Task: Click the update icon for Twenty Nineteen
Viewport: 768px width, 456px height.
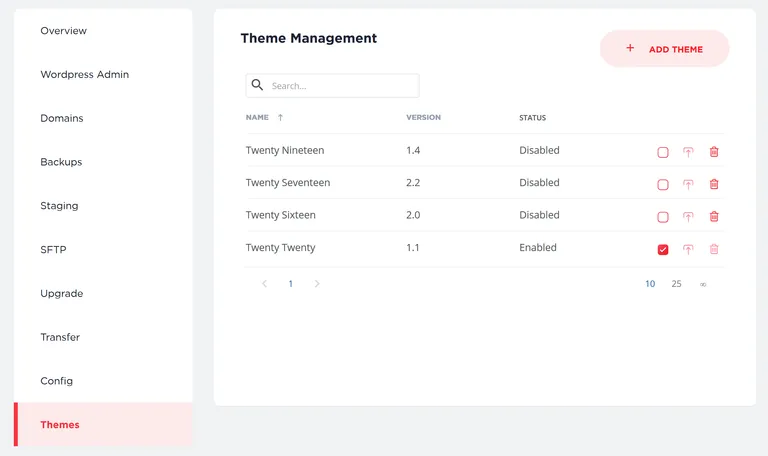Action: [x=688, y=152]
